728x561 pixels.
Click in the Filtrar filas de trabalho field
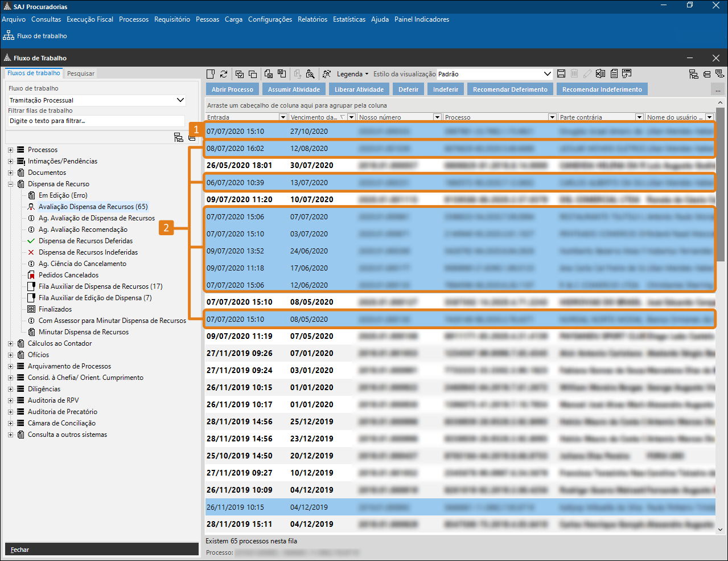(96, 121)
